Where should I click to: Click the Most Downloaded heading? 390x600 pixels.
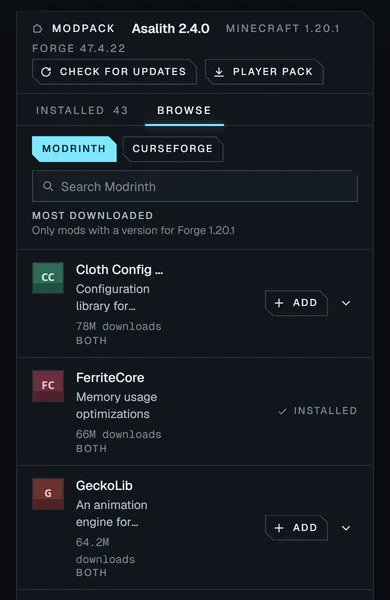point(93,215)
